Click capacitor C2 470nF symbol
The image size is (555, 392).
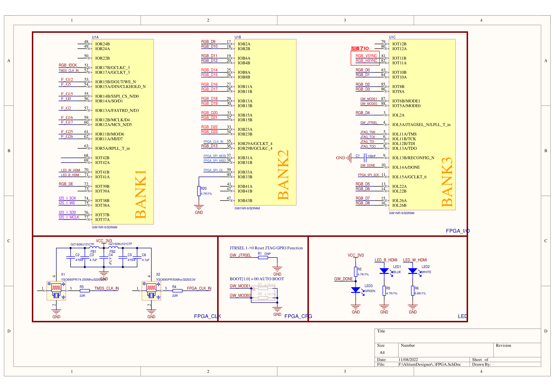click(x=71, y=258)
